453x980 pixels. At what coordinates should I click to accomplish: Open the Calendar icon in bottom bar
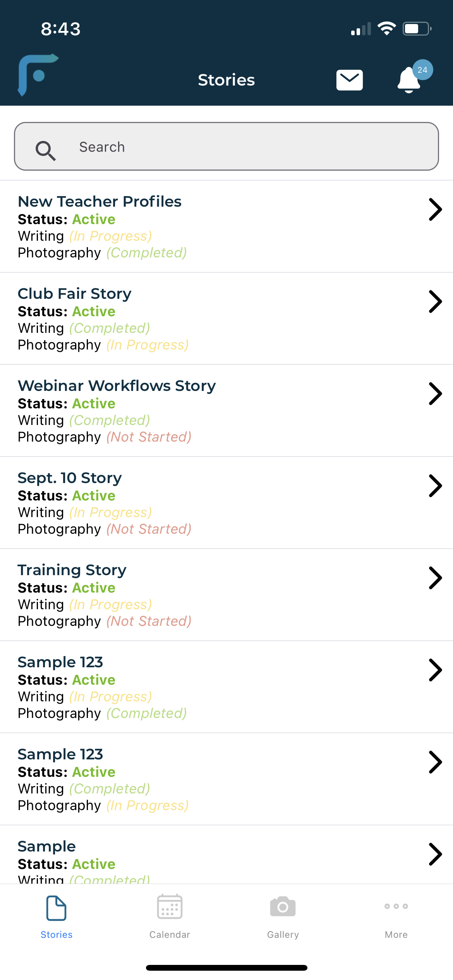point(170,906)
